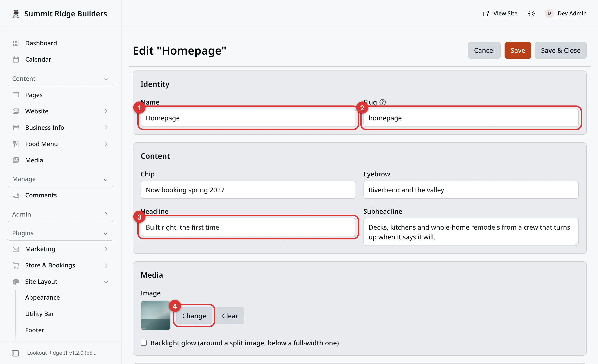Click the Calendar sidebar icon
This screenshot has height=364, width=598.
pos(16,59)
